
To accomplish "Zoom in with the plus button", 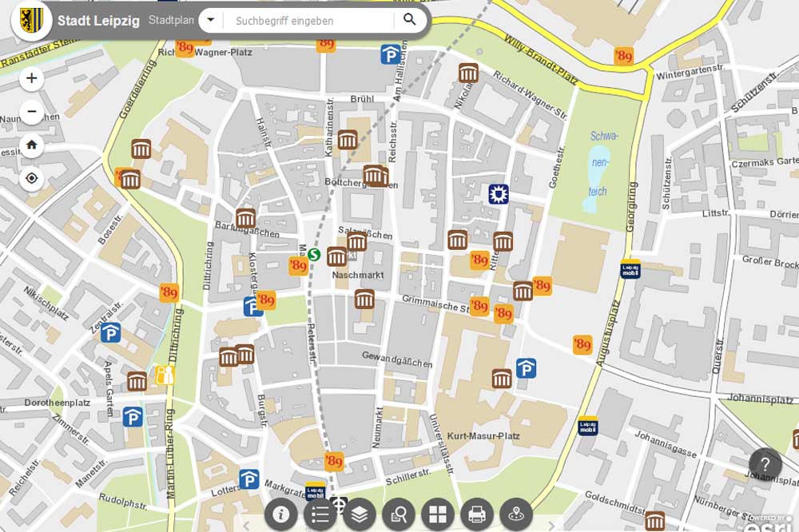I will (x=31, y=78).
